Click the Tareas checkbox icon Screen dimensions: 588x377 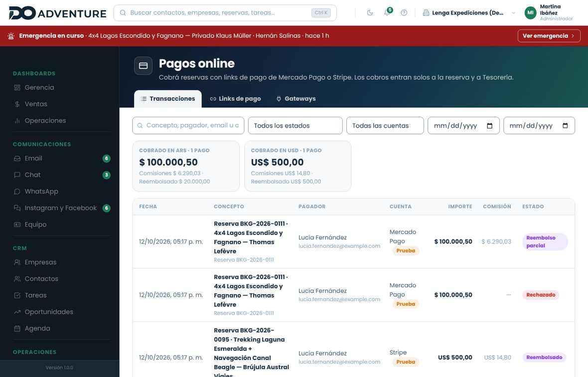[17, 295]
